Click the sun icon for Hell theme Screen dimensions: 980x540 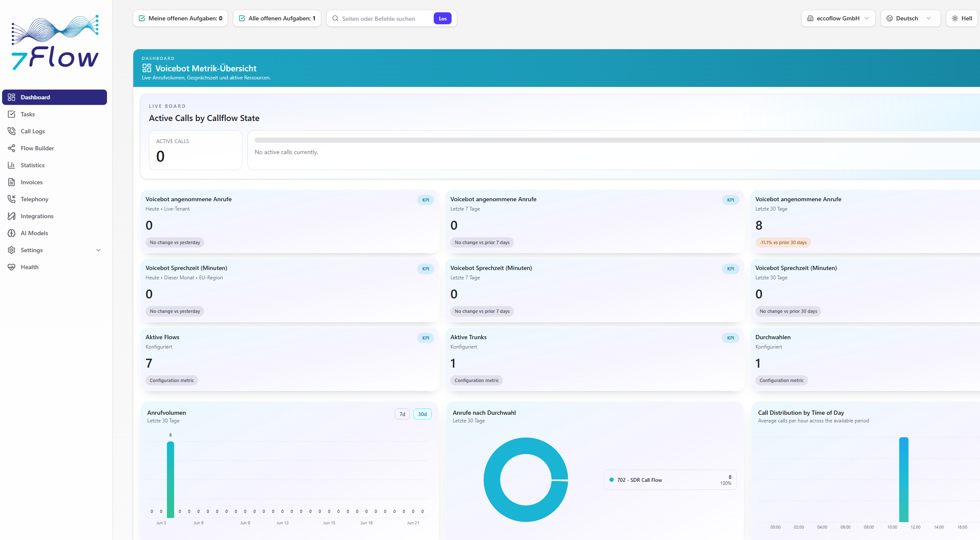[955, 18]
